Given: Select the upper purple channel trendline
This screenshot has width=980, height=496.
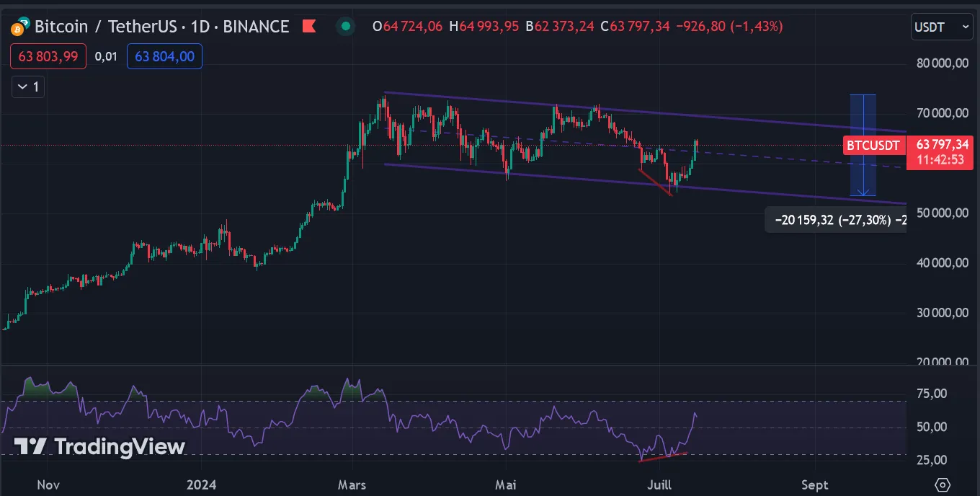Looking at the screenshot, I should [x=645, y=112].
